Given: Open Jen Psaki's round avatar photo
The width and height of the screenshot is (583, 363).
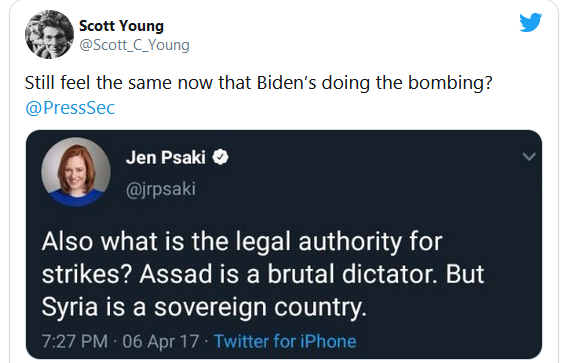Looking at the screenshot, I should point(76,172).
